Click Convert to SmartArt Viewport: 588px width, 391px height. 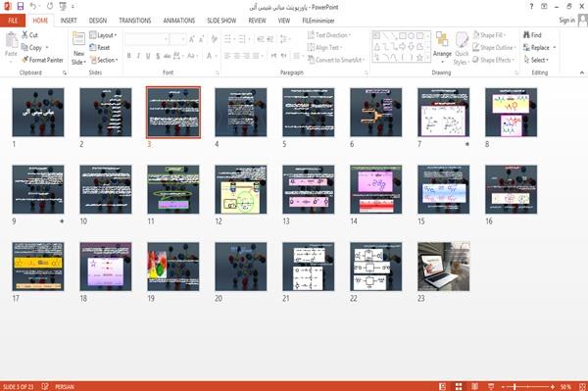point(335,60)
